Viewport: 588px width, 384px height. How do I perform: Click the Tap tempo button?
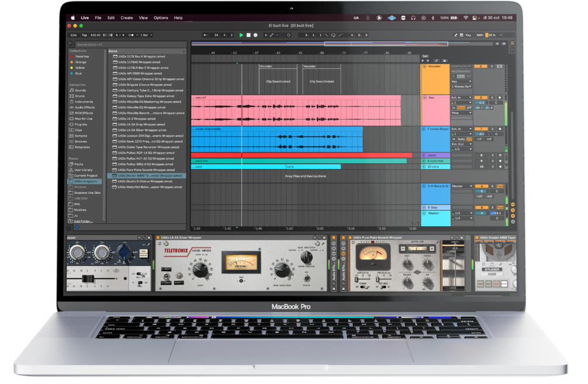(x=84, y=35)
